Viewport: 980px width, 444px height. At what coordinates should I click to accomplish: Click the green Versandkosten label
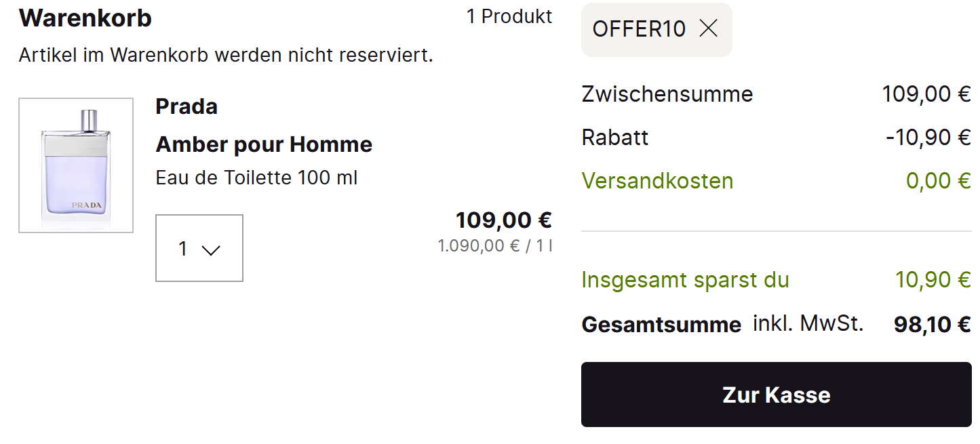click(x=657, y=181)
